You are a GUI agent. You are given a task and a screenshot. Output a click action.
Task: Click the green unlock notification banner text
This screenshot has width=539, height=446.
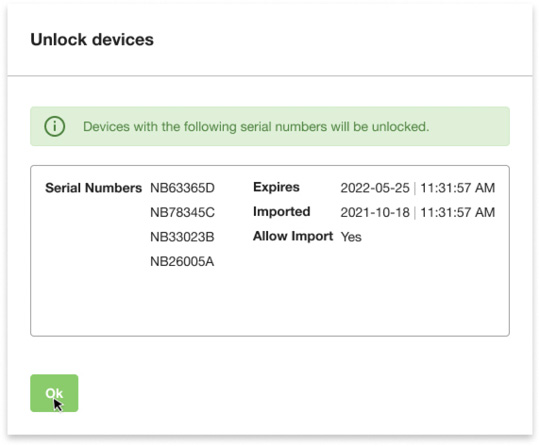click(256, 127)
